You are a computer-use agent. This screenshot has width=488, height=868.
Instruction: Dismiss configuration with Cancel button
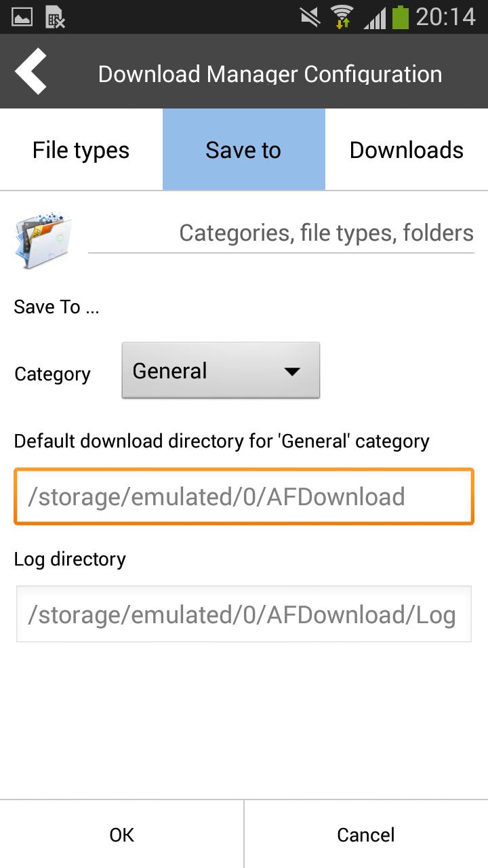[x=366, y=834]
